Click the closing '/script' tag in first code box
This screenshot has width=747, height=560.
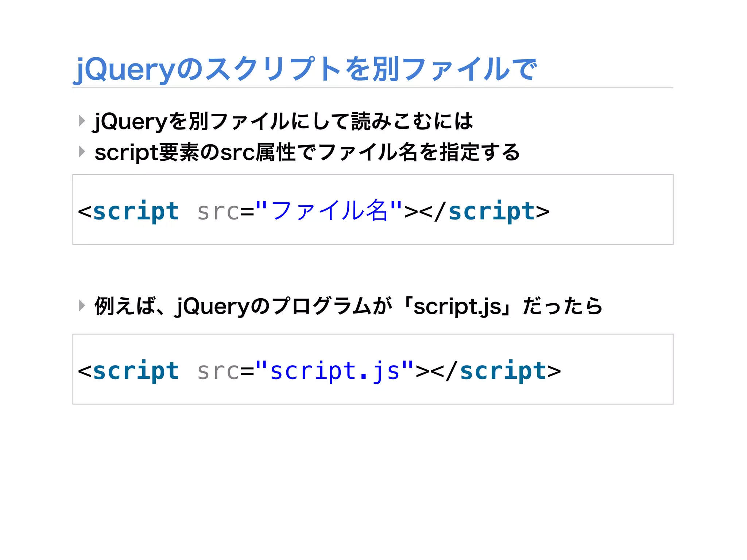485,211
